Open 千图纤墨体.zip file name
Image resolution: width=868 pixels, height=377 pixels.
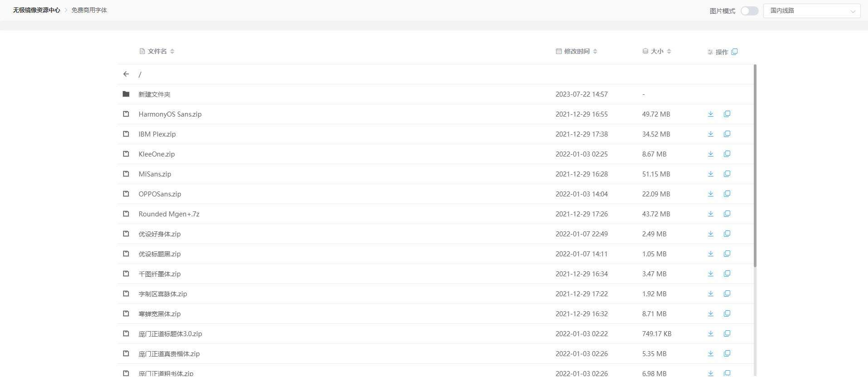160,274
